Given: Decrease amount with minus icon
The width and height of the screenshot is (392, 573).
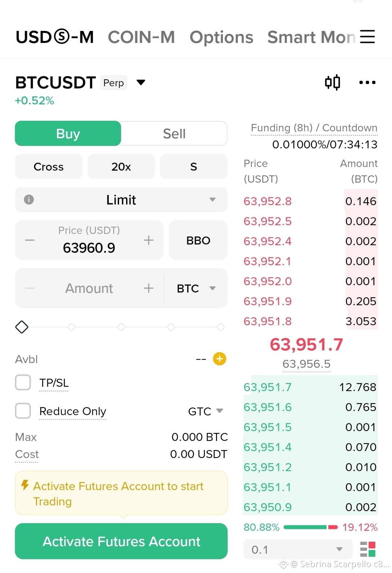Looking at the screenshot, I should click(x=30, y=288).
